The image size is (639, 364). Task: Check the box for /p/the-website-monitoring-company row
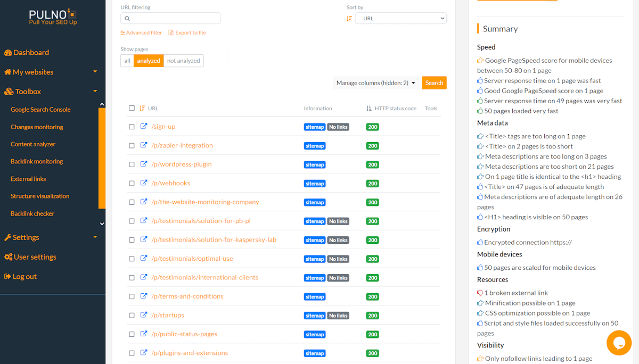[x=132, y=202]
